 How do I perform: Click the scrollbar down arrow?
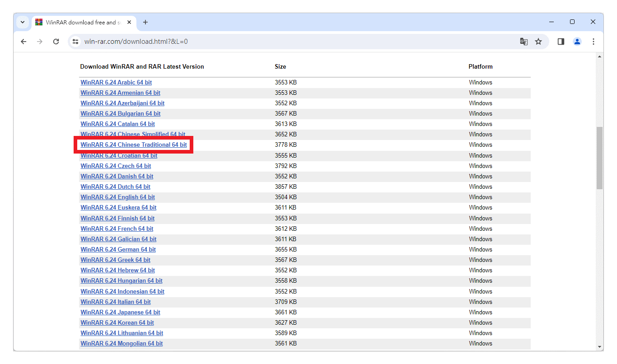pyautogui.click(x=600, y=347)
